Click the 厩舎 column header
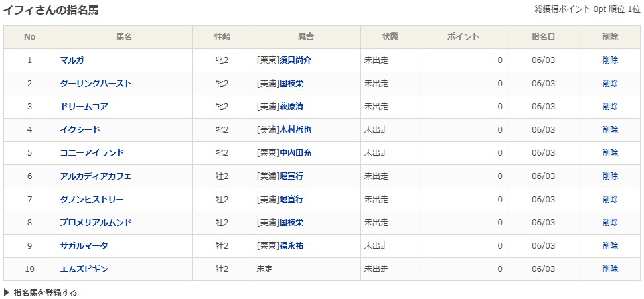 (x=306, y=37)
